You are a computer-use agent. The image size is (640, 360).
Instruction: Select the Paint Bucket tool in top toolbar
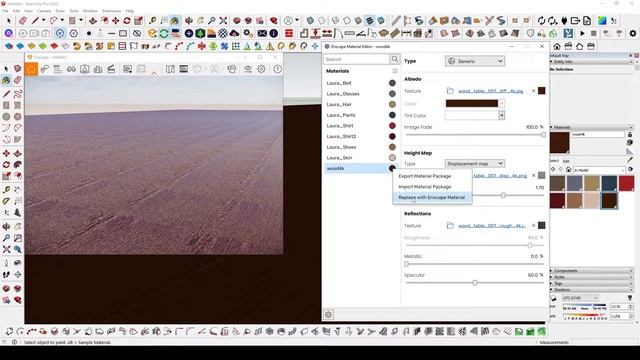click(175, 20)
